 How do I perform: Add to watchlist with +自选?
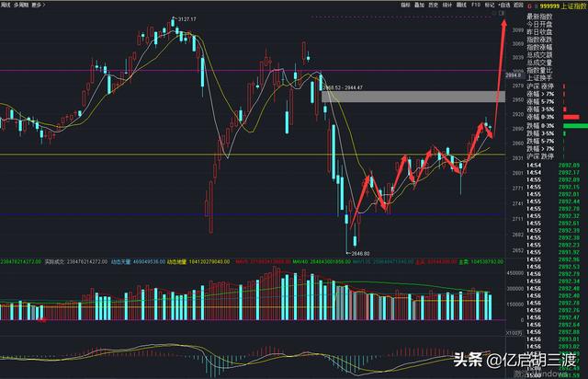click(x=504, y=5)
